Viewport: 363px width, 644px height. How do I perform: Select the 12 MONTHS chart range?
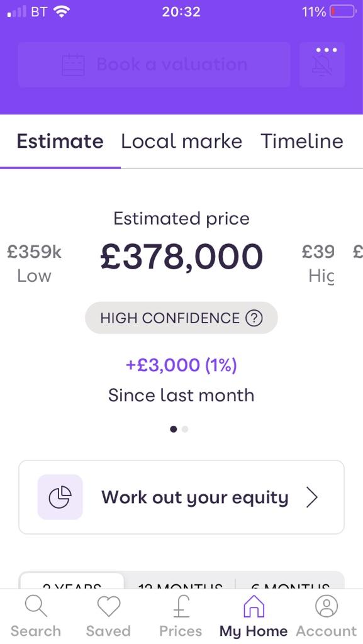tap(180, 581)
